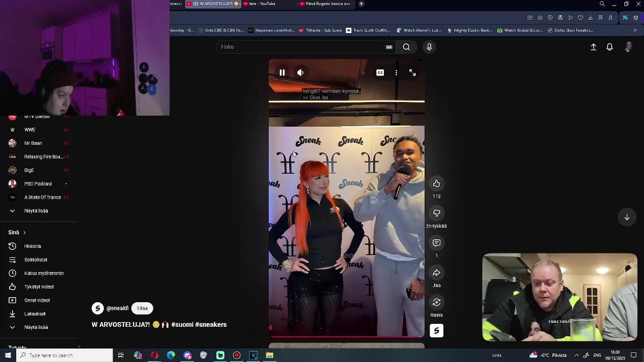Image resolution: width=644 pixels, height=362 pixels.
Task: Share the Short via Jaa icon
Action: tap(437, 273)
